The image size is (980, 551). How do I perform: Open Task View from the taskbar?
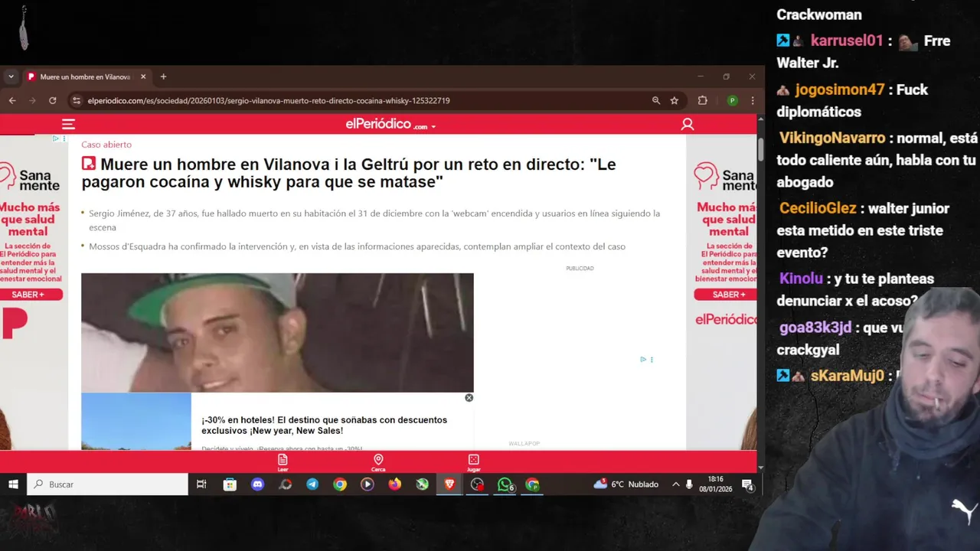click(201, 484)
